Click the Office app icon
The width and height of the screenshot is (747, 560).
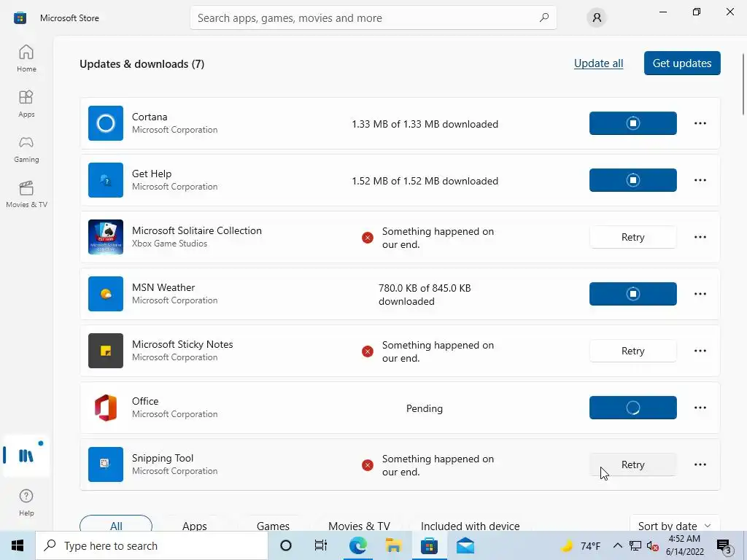[106, 408]
